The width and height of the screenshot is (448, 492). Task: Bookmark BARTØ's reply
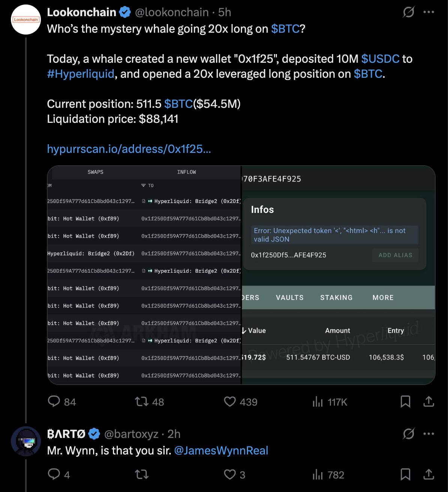(405, 474)
